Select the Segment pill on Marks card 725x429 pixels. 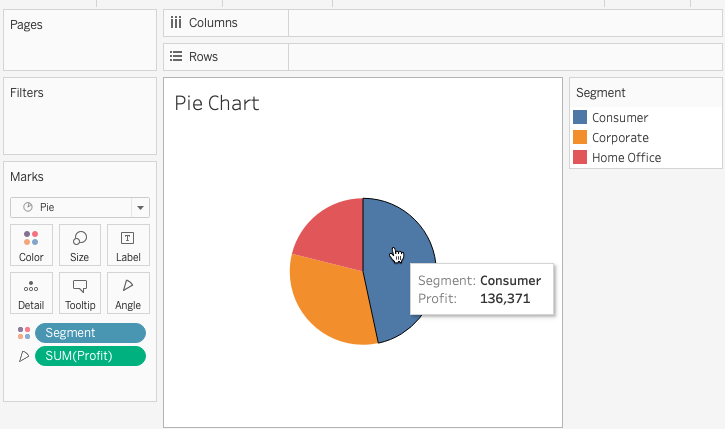tap(90, 333)
